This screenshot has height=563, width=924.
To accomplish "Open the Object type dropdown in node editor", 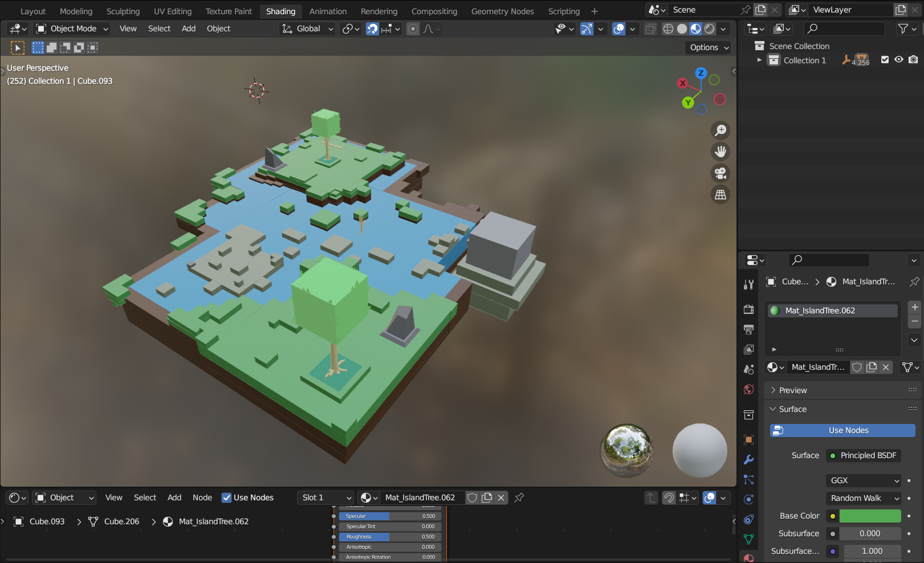I will 64,497.
